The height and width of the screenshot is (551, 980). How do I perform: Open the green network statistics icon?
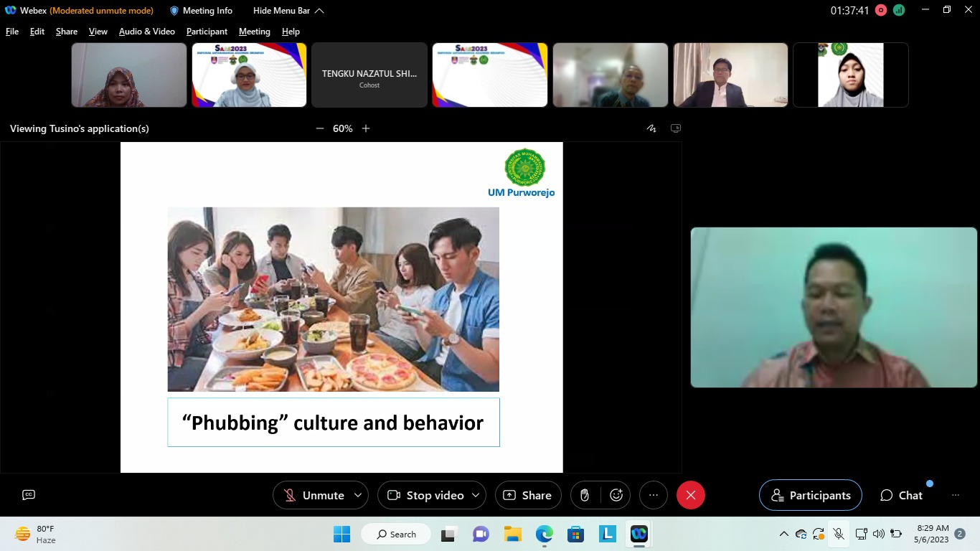(x=898, y=11)
